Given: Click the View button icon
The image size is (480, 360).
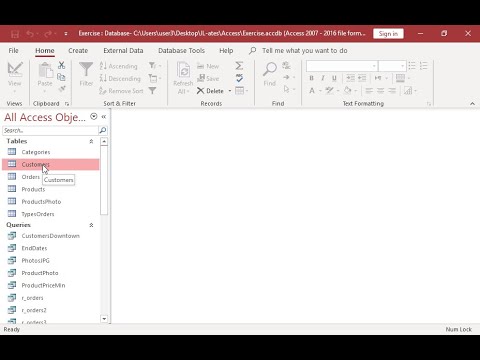Looking at the screenshot, I should (15, 69).
